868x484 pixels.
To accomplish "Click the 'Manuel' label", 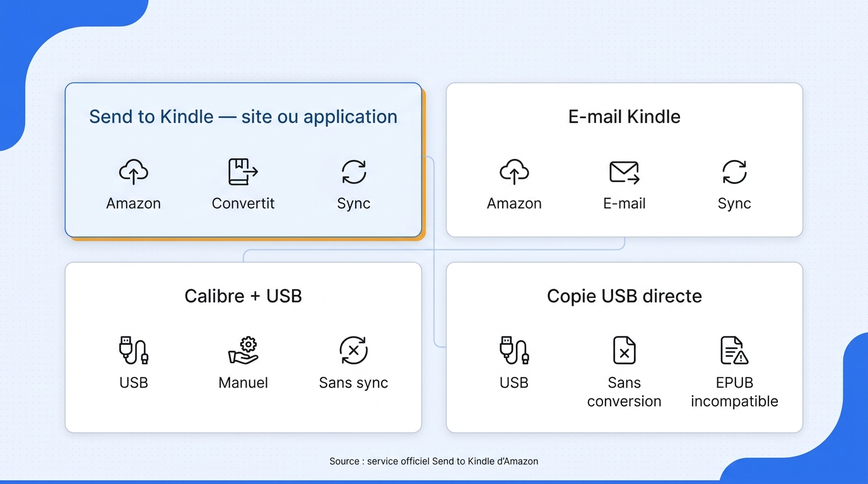I will 243,383.
